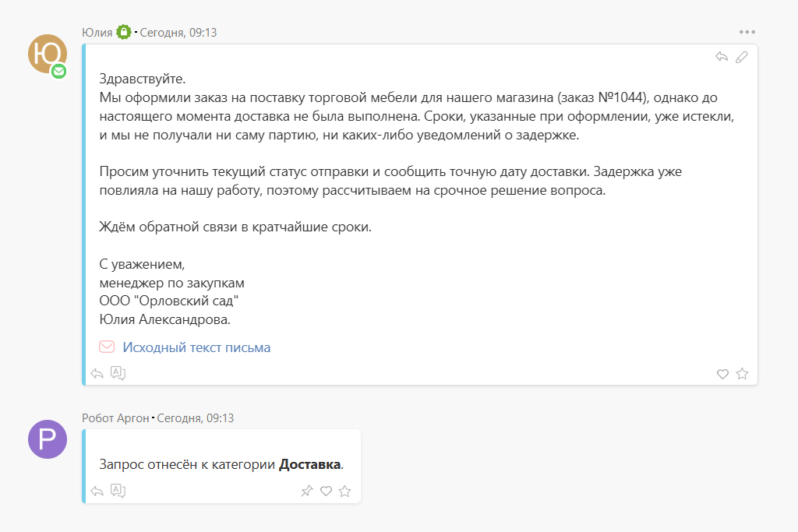Viewport: 798px width, 532px height.
Task: Click the Робот Аргон sender name
Action: tap(115, 418)
